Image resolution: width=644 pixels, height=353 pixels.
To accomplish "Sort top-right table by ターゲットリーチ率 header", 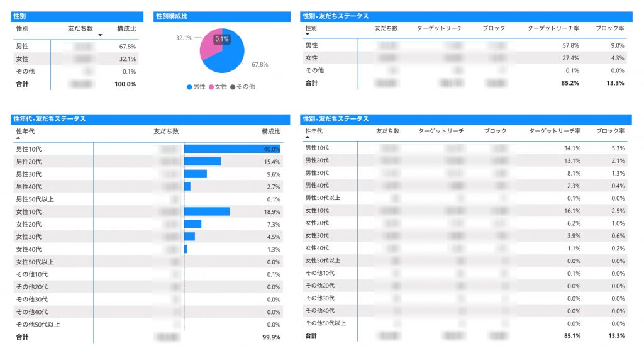I will pos(553,28).
